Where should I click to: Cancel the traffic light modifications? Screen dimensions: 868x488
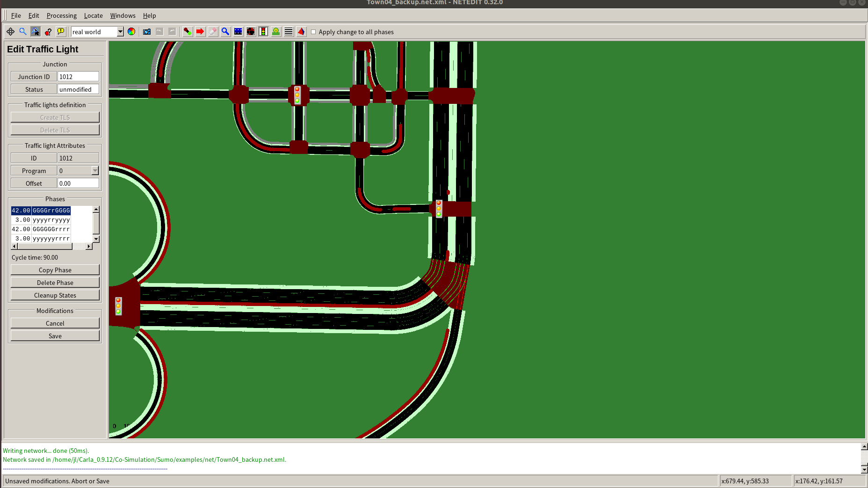[55, 323]
